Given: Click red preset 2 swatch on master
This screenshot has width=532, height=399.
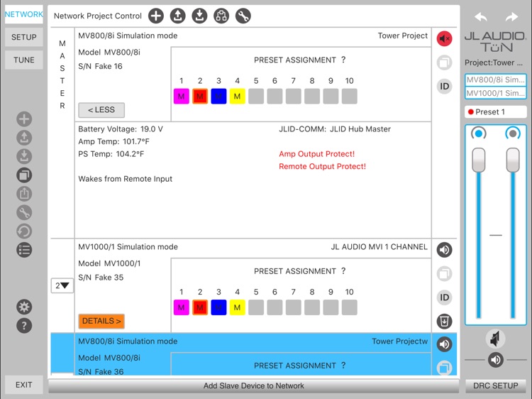Looking at the screenshot, I should tap(200, 96).
